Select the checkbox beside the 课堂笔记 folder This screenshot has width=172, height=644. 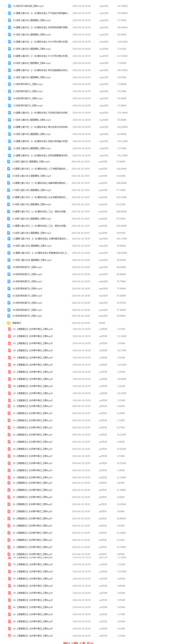[4, 323]
